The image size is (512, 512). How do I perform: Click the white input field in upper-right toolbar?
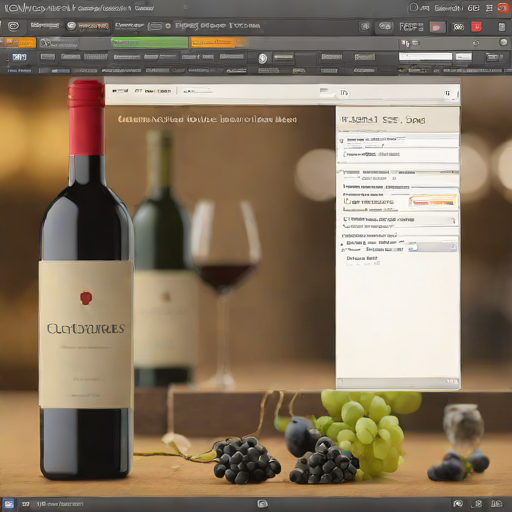pyautogui.click(x=425, y=56)
